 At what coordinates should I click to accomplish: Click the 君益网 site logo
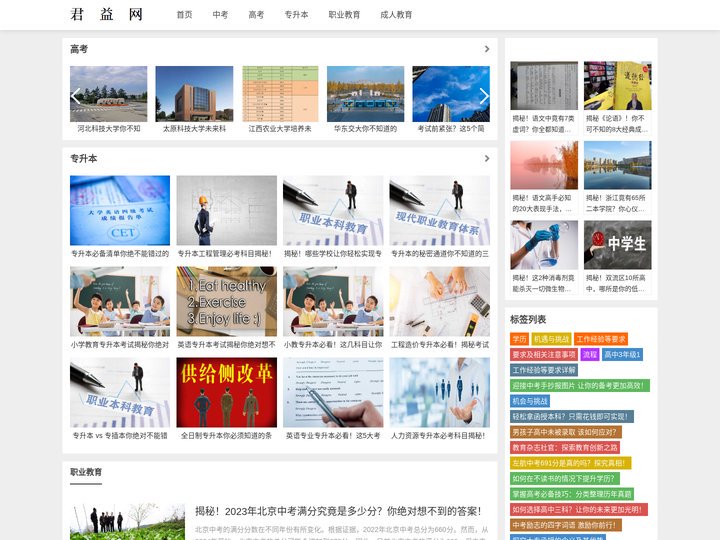pyautogui.click(x=106, y=14)
